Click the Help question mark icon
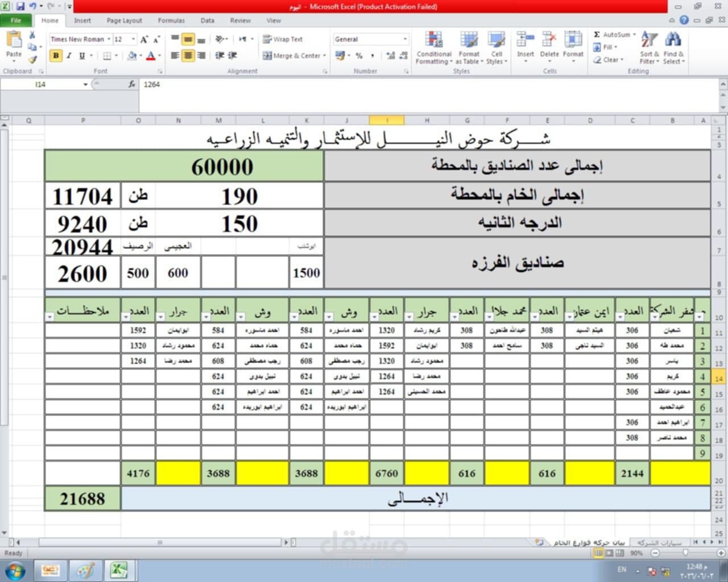The height and width of the screenshot is (582, 728). (684, 20)
